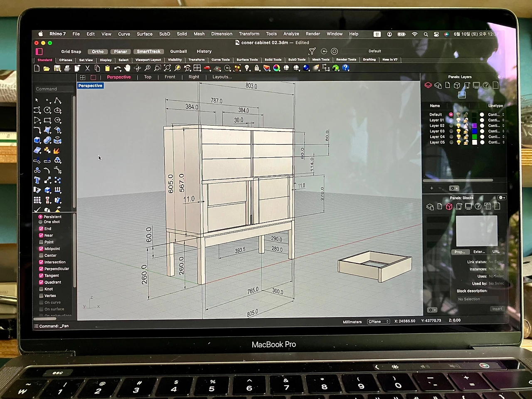The image size is (532, 399).
Task: Open Linetype dropdown for Layer 01
Action: pyautogui.click(x=496, y=120)
